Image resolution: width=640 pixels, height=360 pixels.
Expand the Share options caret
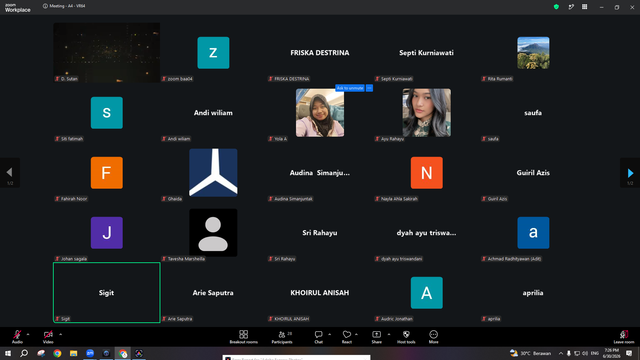point(389,334)
